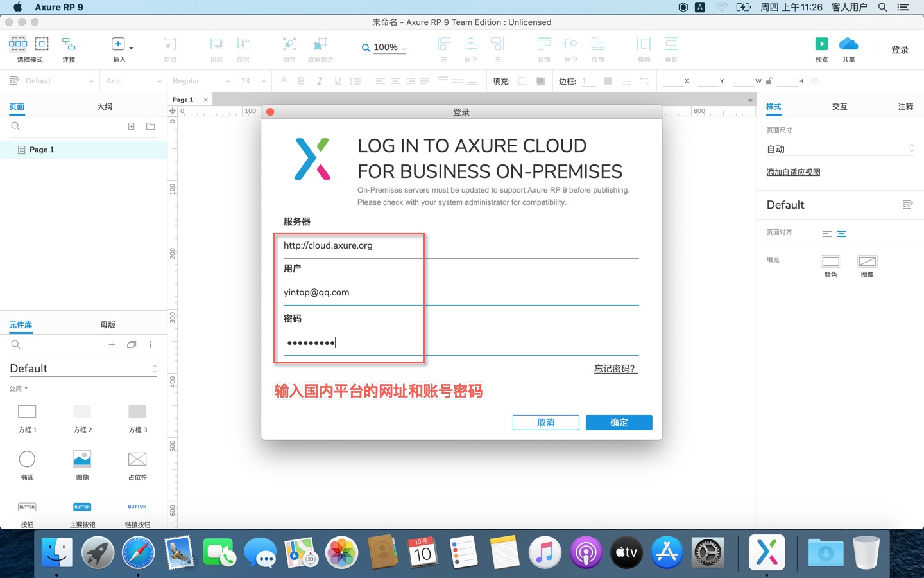
Task: Toggle Italic text formatting
Action: tap(320, 81)
